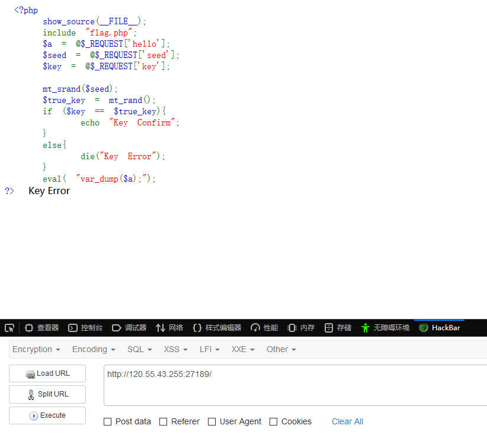Click the die("Key Error") code line
The image size is (487, 448).
123,156
